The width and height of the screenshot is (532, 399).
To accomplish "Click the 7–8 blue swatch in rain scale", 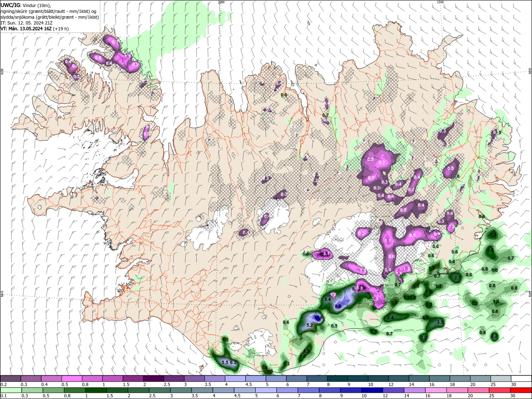I will tap(308, 390).
